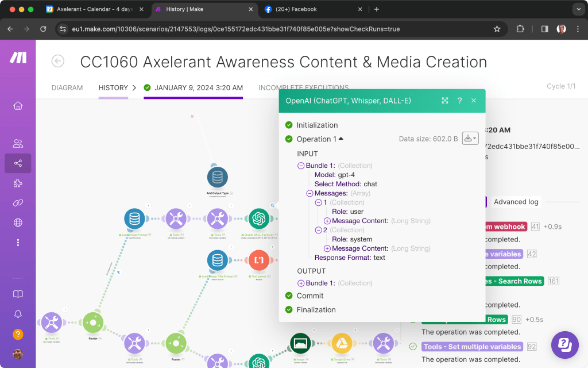This screenshot has width=588, height=368.
Task: Click the Connections link icon in sidebar
Action: pyautogui.click(x=18, y=202)
